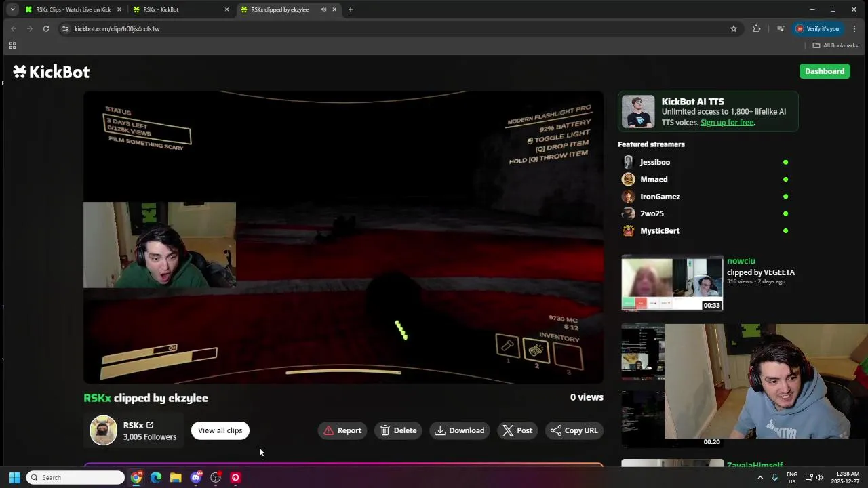Click Verify it's you profile button
The height and width of the screenshot is (488, 868).
tap(817, 28)
